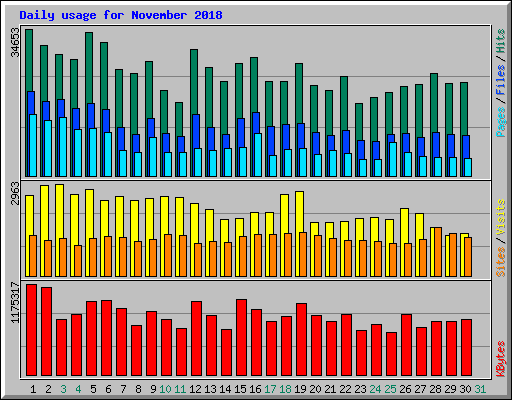The image size is (512, 400).
Task: Pick the green weekend day label '11'
Action: click(180, 389)
